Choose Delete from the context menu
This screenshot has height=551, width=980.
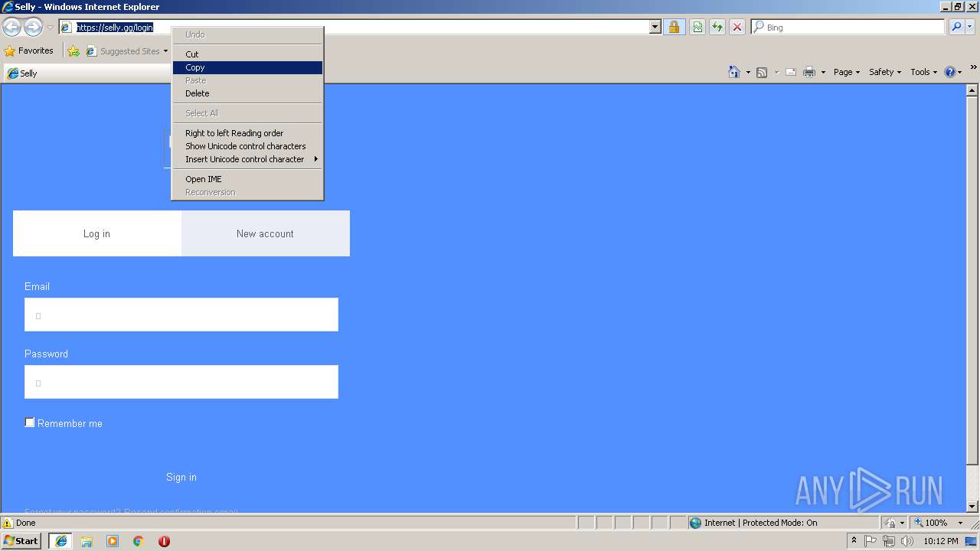click(x=247, y=93)
